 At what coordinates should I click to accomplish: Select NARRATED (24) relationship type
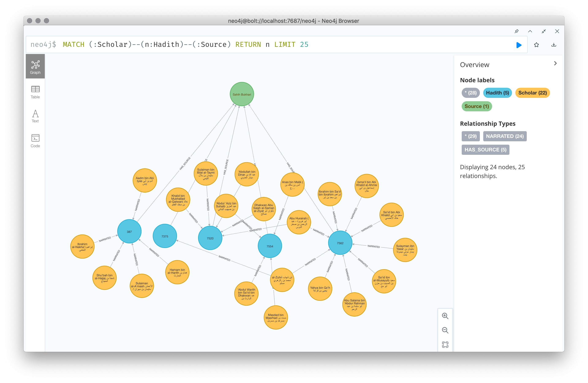(x=505, y=136)
